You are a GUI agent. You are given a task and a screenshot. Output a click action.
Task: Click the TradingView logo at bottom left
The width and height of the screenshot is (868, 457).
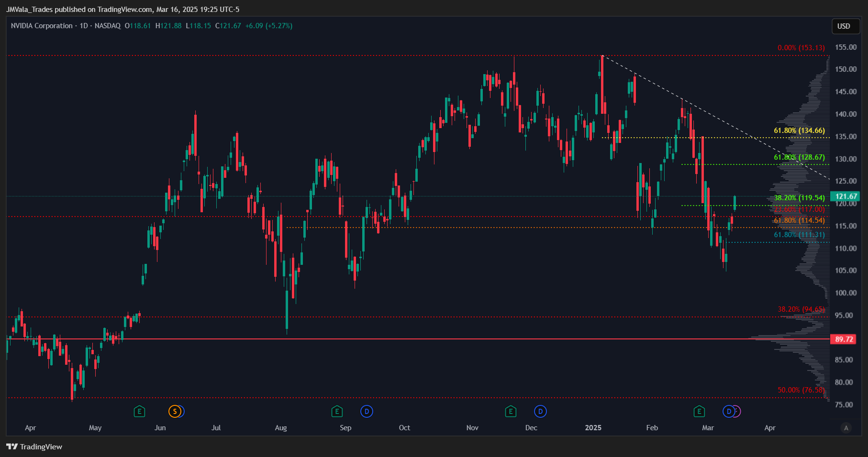coord(34,446)
